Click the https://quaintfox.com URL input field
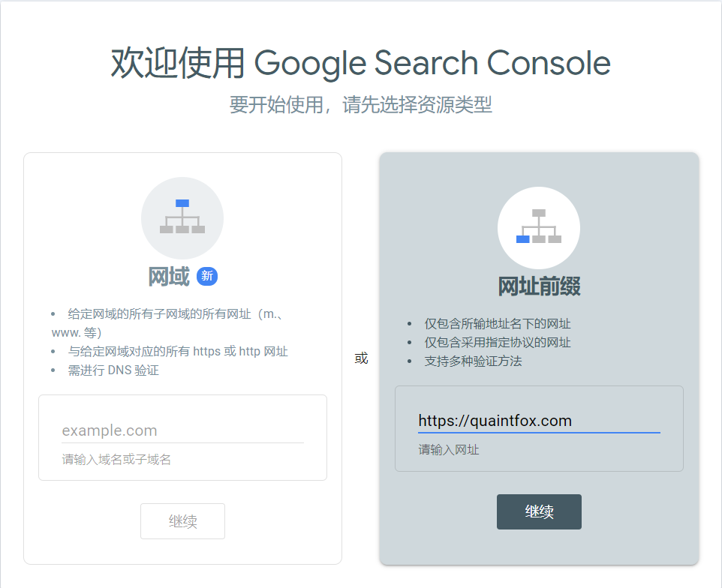This screenshot has height=588, width=722. pos(539,421)
